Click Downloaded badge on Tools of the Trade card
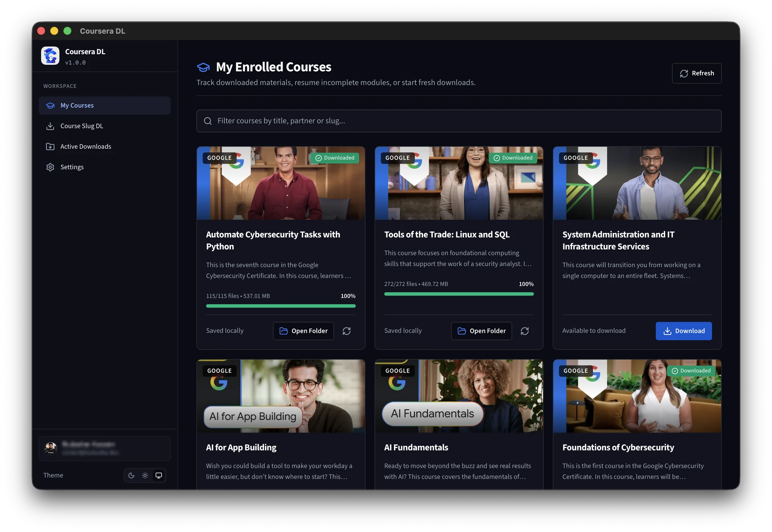The height and width of the screenshot is (532, 772). [513, 158]
